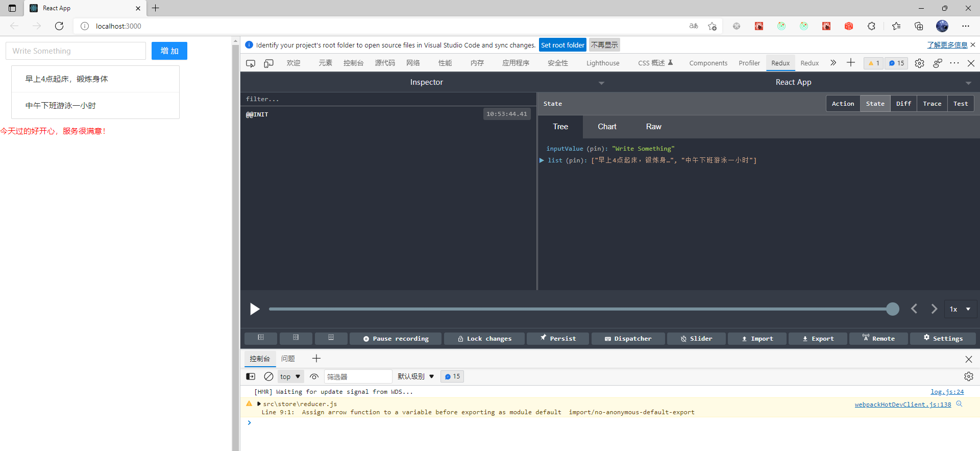The width and height of the screenshot is (980, 451).
Task: Refresh the localhost:3000 page
Action: [59, 26]
